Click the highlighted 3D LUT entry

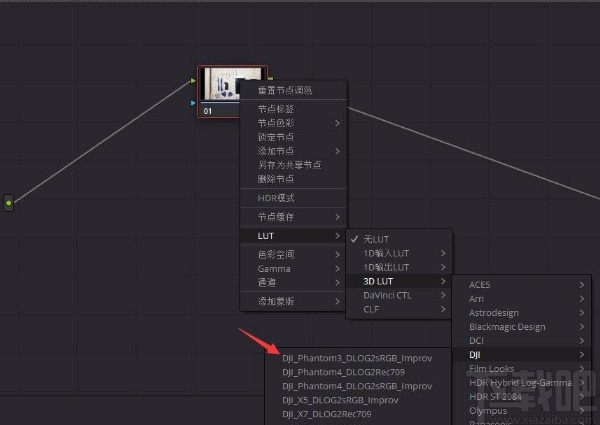[x=399, y=281]
